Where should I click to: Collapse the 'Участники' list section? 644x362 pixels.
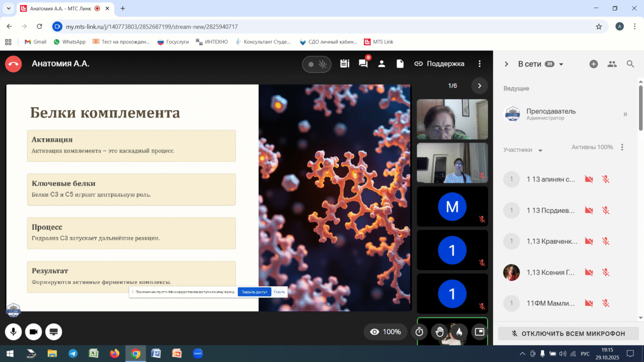(540, 150)
